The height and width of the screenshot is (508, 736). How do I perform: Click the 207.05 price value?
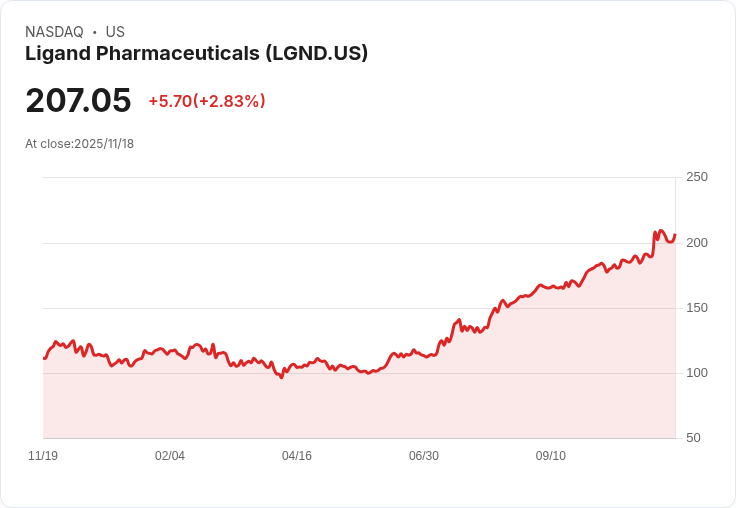pyautogui.click(x=78, y=100)
